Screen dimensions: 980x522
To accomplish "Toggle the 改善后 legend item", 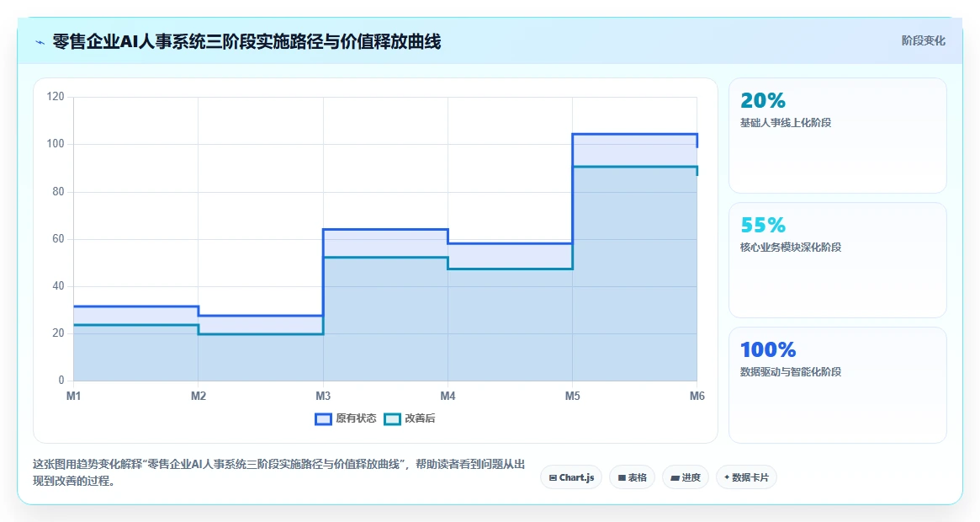I will click(410, 418).
